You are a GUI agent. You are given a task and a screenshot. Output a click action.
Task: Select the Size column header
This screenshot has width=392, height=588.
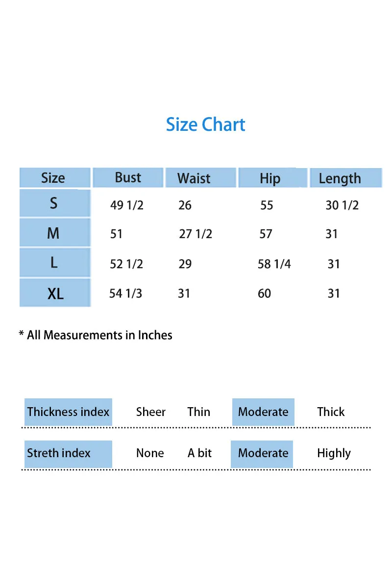point(55,177)
